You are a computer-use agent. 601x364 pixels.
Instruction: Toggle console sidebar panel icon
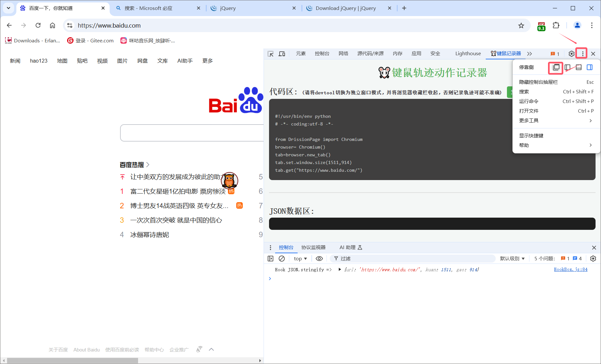pyautogui.click(x=271, y=258)
